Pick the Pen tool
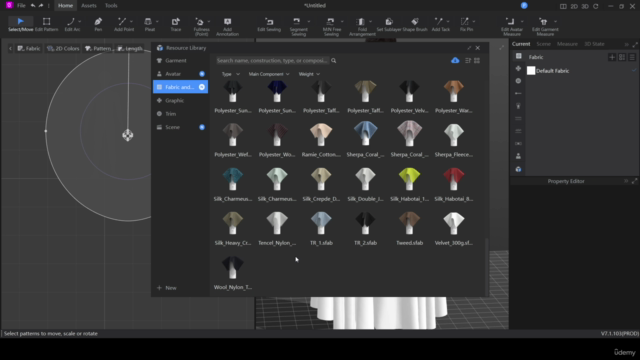The height and width of the screenshot is (360, 640). coord(98,24)
